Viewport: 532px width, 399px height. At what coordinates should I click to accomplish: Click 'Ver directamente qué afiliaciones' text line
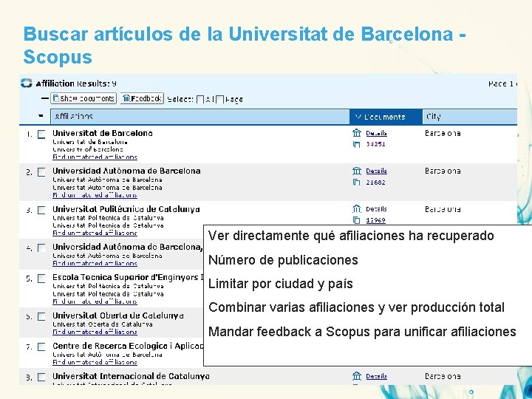point(351,236)
